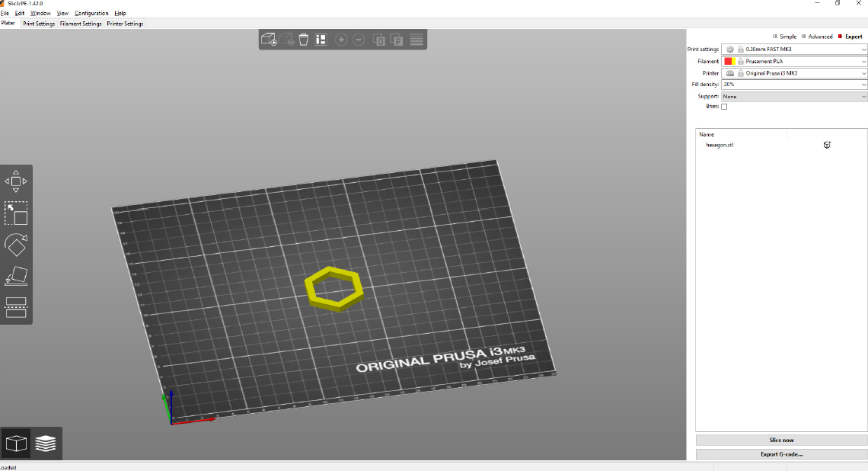This screenshot has height=471, width=868.
Task: Open the Print settings preset dropdown
Action: click(x=794, y=50)
